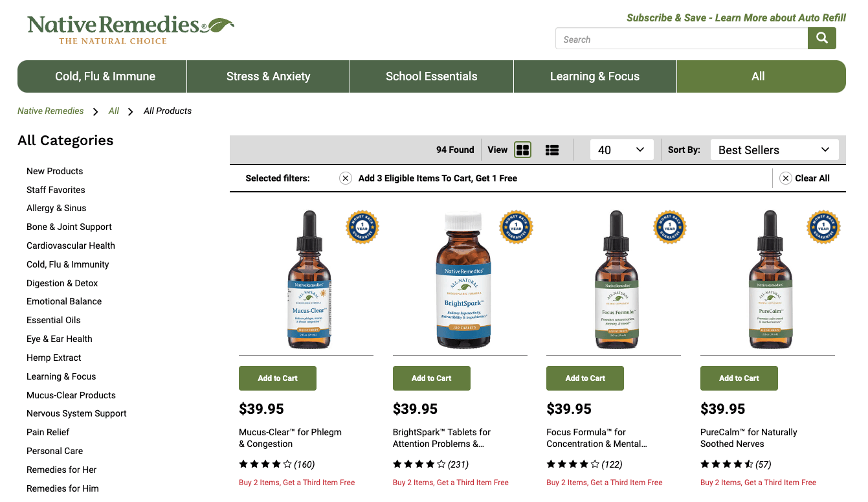The image size is (868, 502).
Task: Open the BrightSpark bottle product image
Action: point(463,279)
